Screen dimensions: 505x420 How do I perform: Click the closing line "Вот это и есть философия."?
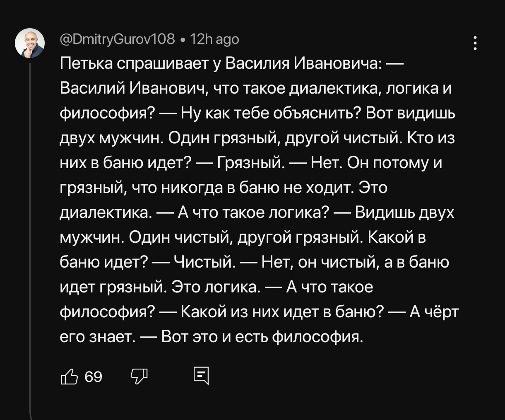click(x=262, y=337)
